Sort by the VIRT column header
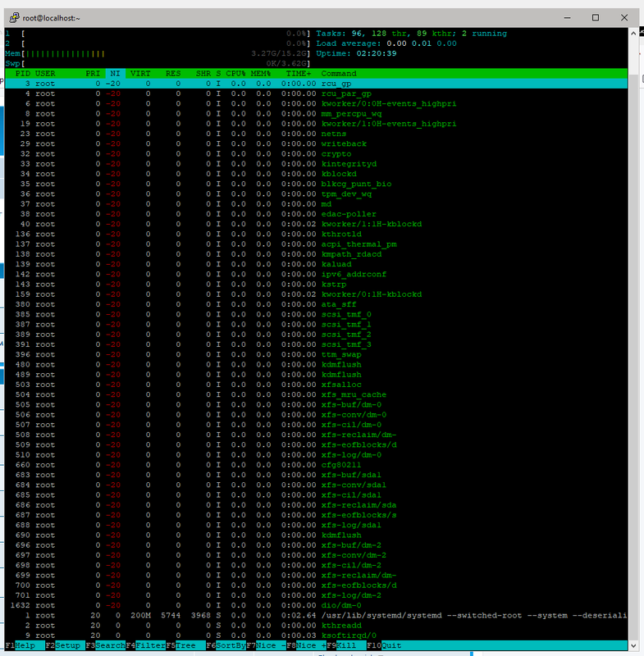644x656 pixels. (x=140, y=74)
